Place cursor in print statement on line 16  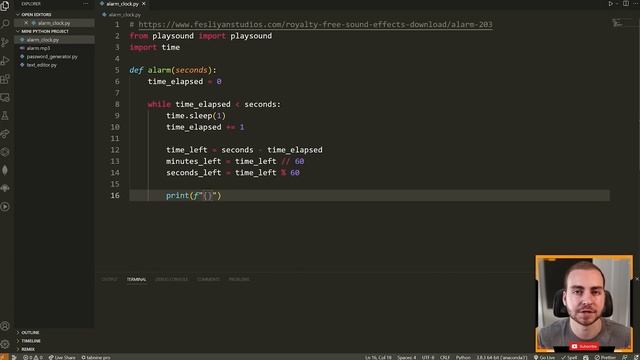(193, 196)
